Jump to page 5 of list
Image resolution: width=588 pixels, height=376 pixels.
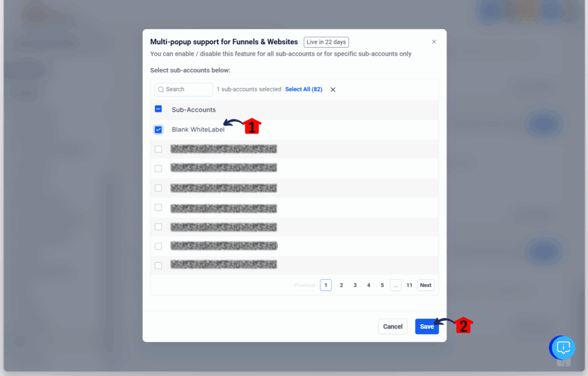click(382, 285)
